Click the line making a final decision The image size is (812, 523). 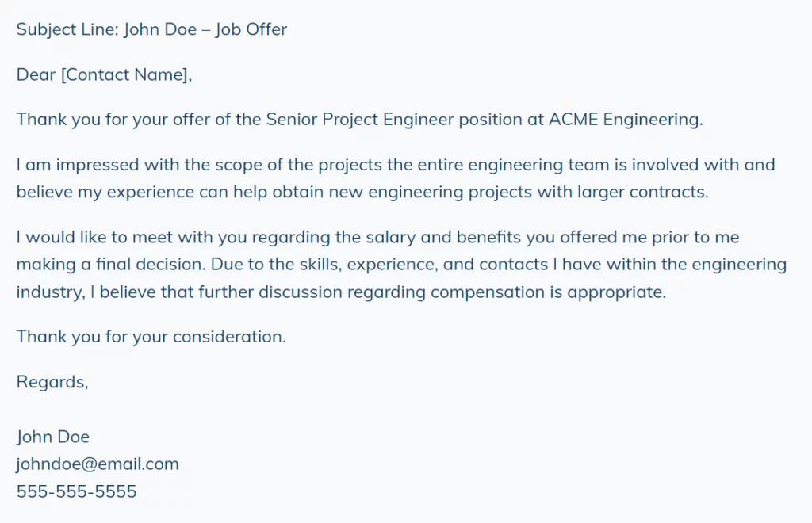pos(401,265)
